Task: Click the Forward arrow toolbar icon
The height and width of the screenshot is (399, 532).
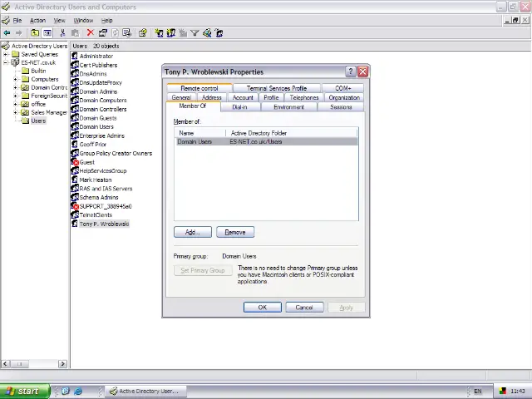Action: click(19, 33)
